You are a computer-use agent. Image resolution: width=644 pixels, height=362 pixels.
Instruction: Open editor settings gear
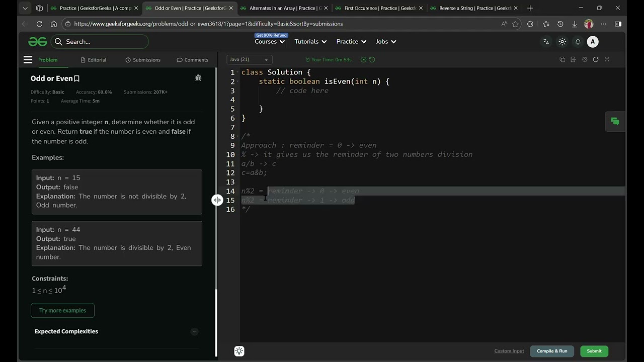click(585, 60)
